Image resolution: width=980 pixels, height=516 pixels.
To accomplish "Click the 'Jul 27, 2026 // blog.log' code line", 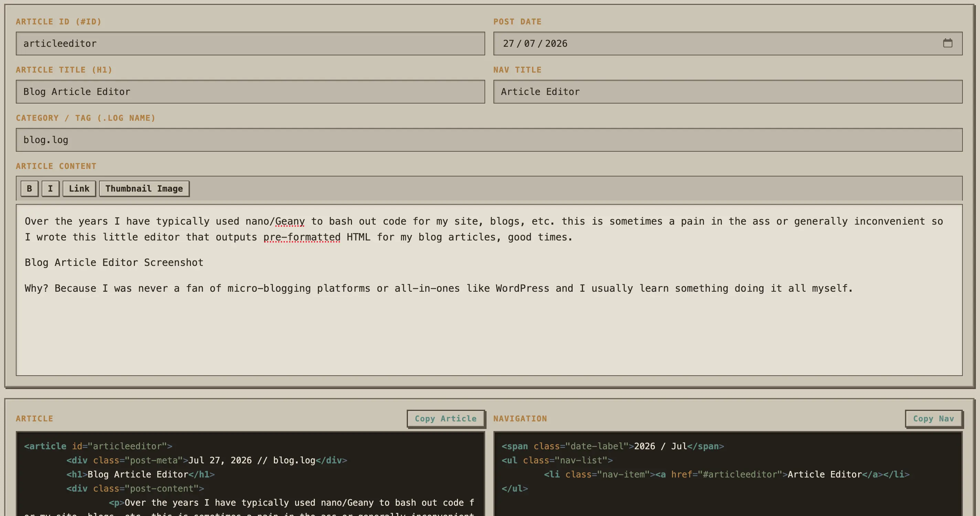I will (x=206, y=460).
